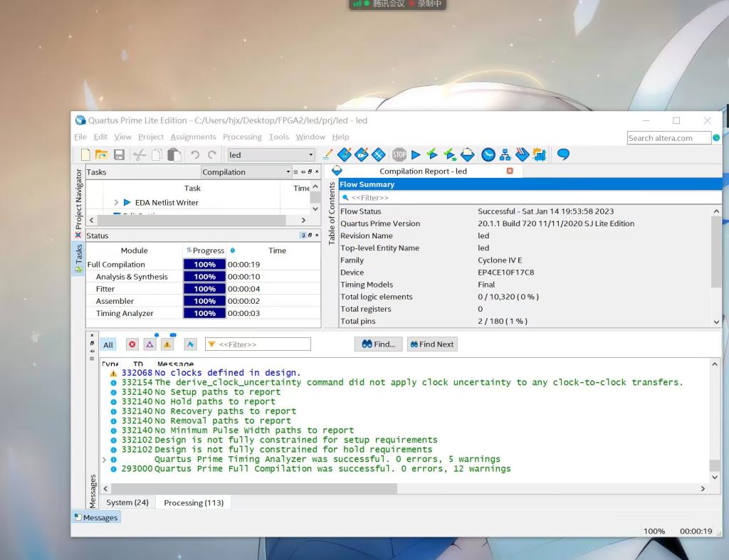Click the pencil icon in the toolbar
Screen dimensions: 729x560
[x=327, y=154]
